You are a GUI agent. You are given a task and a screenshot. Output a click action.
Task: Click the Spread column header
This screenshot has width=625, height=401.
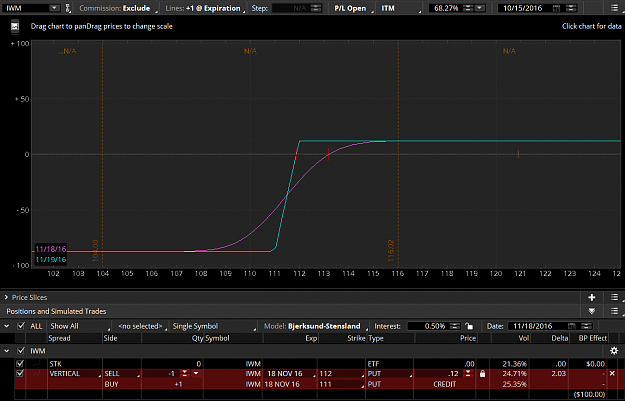59,338
